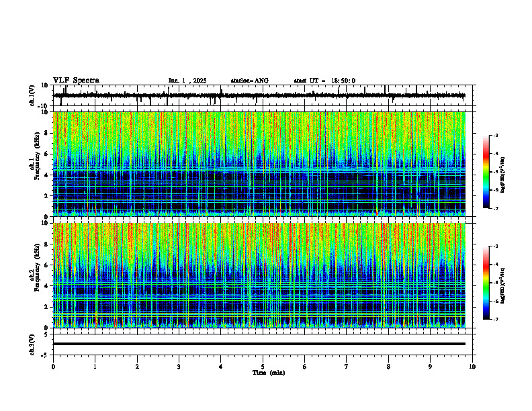The width and height of the screenshot is (532, 411).
Task: Click inside the ch.2 spectrogram panel
Action: (x=259, y=275)
